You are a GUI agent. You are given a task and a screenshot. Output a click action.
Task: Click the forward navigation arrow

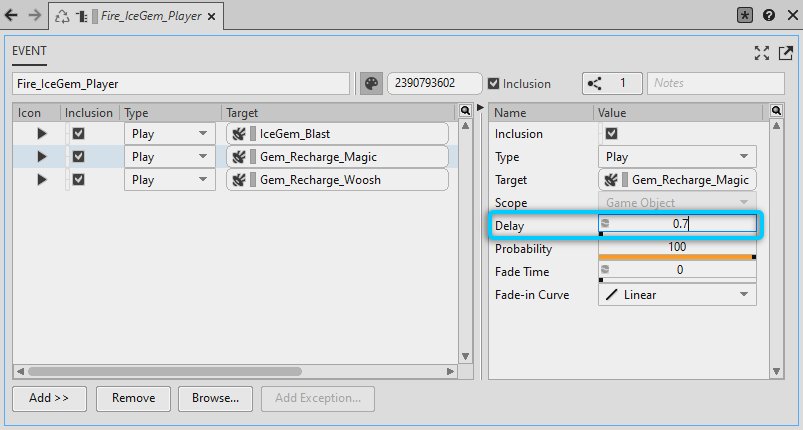(36, 15)
